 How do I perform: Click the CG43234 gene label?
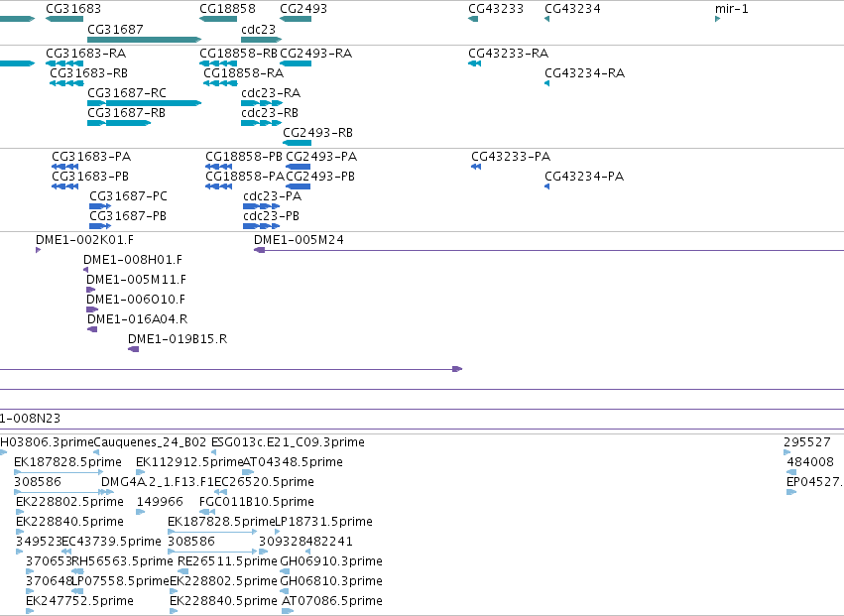point(572,9)
